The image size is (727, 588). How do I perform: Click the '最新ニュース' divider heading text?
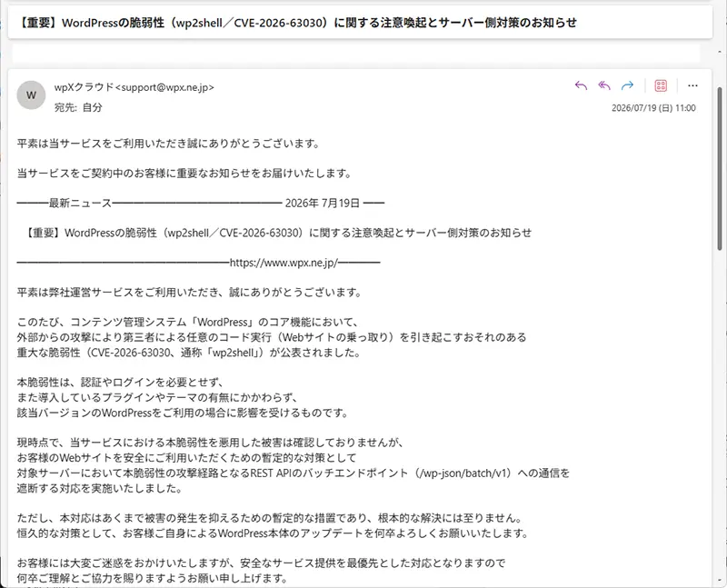[80, 203]
